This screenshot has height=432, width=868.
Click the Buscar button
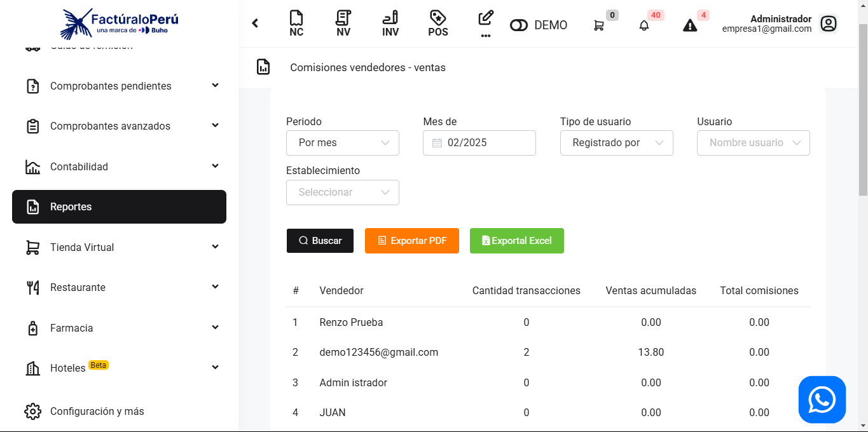[x=320, y=241]
